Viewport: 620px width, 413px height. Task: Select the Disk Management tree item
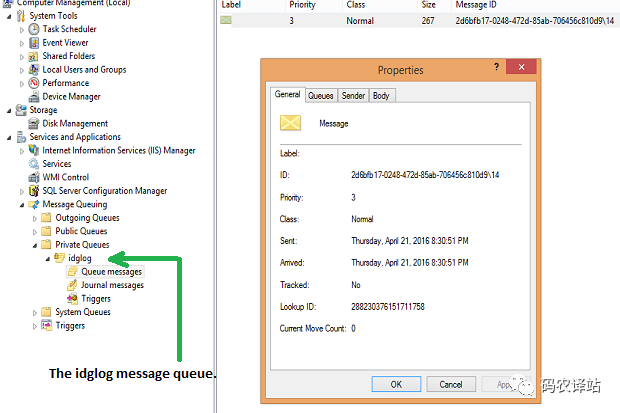[75, 123]
